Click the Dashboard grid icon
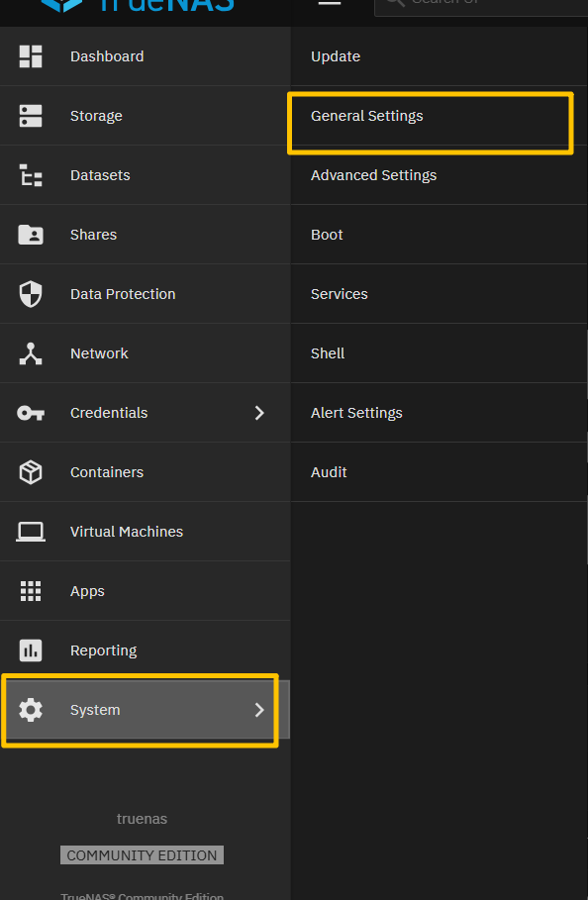The width and height of the screenshot is (588, 900). pos(31,56)
